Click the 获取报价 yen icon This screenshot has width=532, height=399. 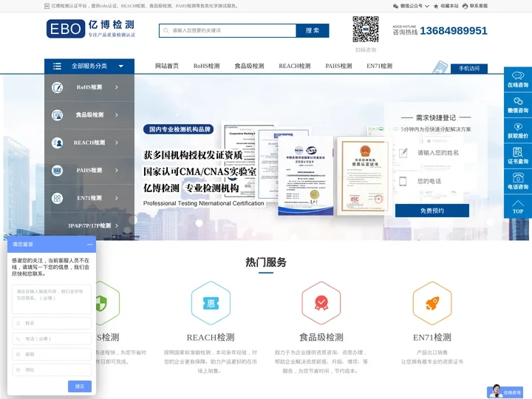tap(518, 126)
